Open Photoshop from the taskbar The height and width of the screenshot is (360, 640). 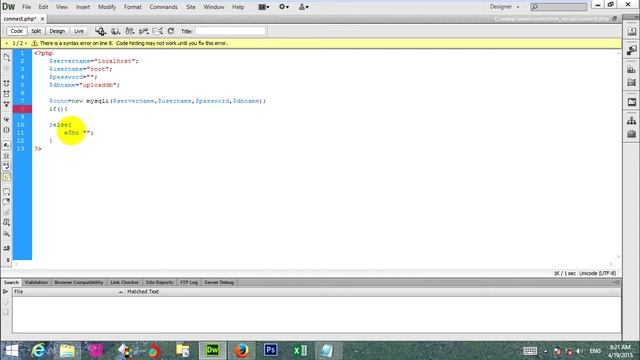pos(270,350)
